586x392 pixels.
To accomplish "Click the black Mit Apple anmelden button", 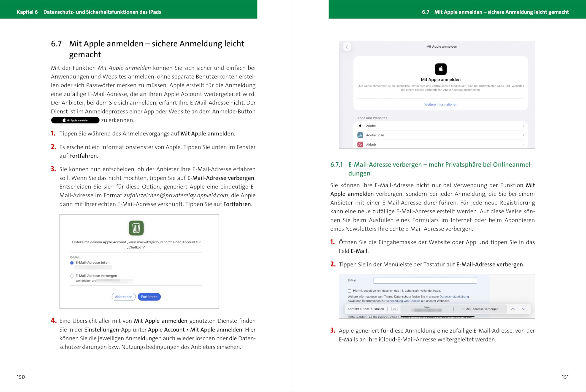I will (75, 120).
